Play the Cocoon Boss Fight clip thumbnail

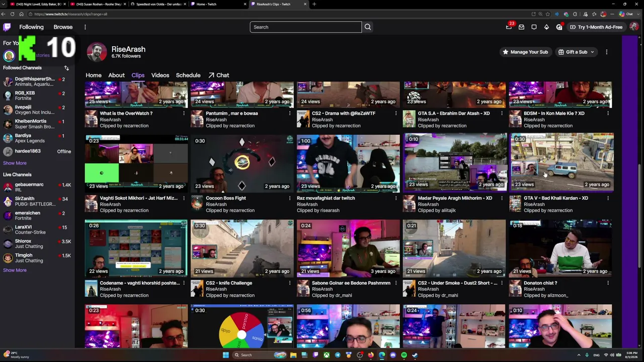click(242, 163)
